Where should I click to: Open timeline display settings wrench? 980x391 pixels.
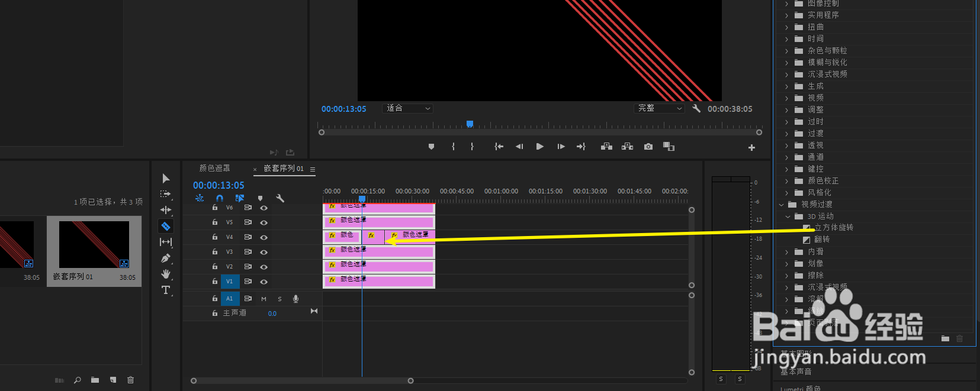[280, 198]
